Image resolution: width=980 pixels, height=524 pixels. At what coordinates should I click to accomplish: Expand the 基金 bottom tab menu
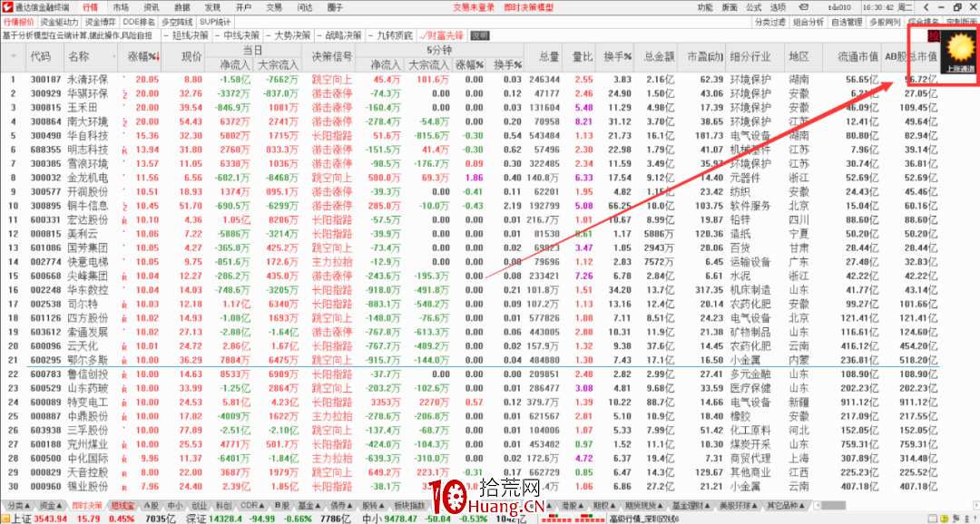coord(309,505)
